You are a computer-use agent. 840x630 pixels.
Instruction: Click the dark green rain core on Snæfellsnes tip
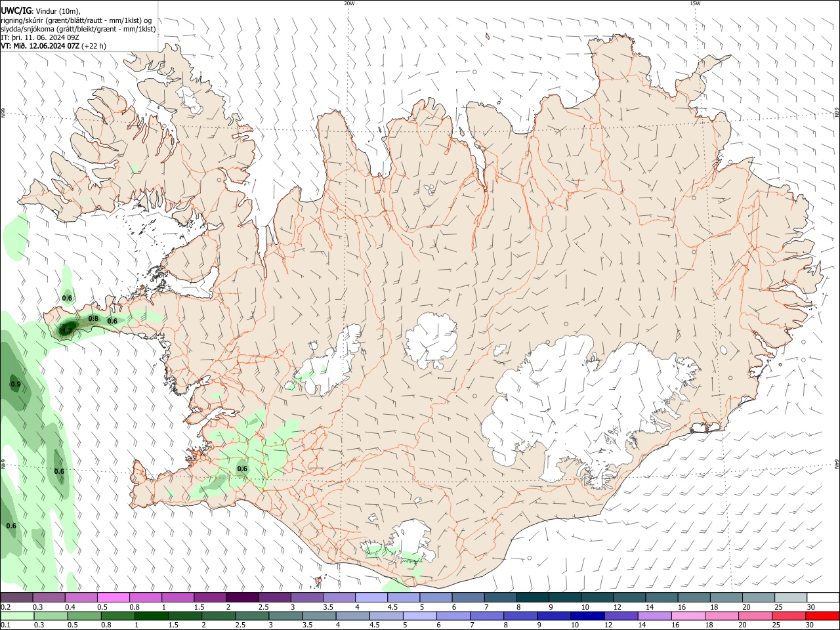(x=66, y=330)
